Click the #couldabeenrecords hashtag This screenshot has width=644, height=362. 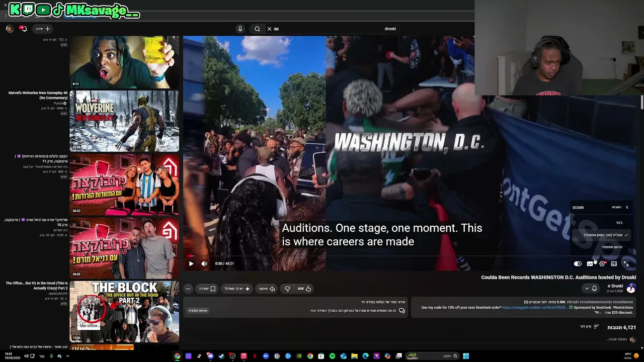point(596,302)
